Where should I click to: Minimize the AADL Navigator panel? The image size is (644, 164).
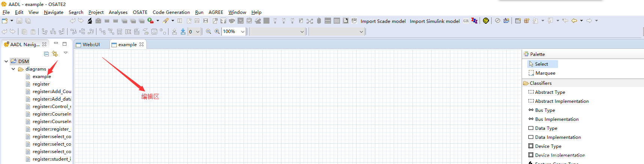pos(56,44)
